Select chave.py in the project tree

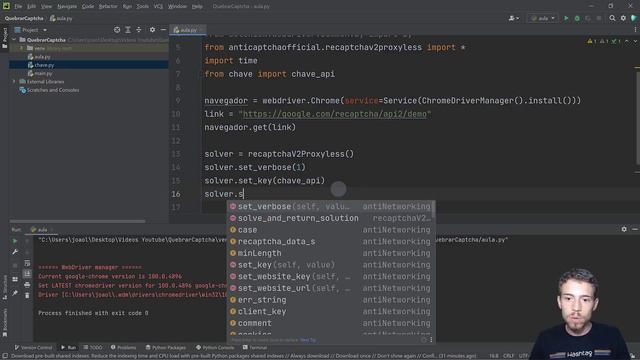tap(41, 65)
